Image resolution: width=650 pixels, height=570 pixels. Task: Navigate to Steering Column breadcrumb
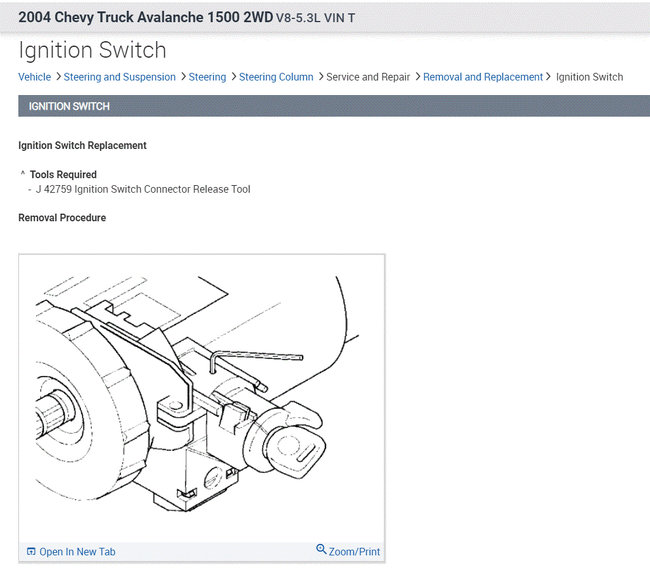click(x=276, y=77)
